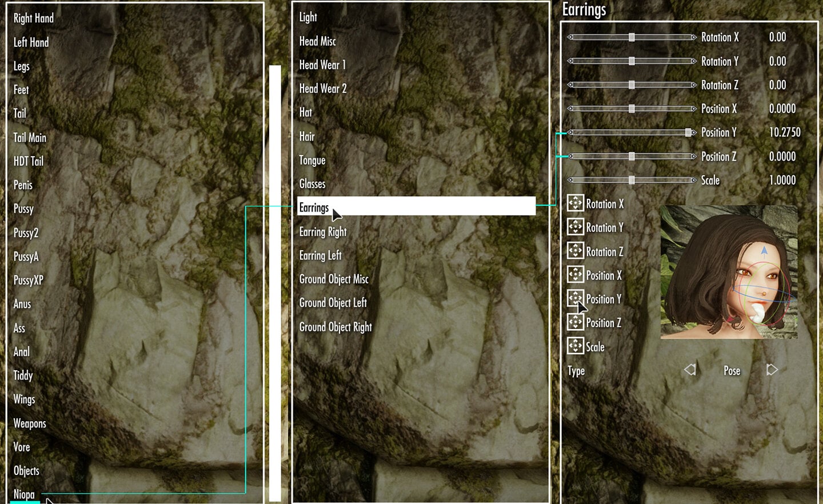Screen dimensions: 823x504
Task: Click the Rotation X value 0.00
Action: pos(777,37)
